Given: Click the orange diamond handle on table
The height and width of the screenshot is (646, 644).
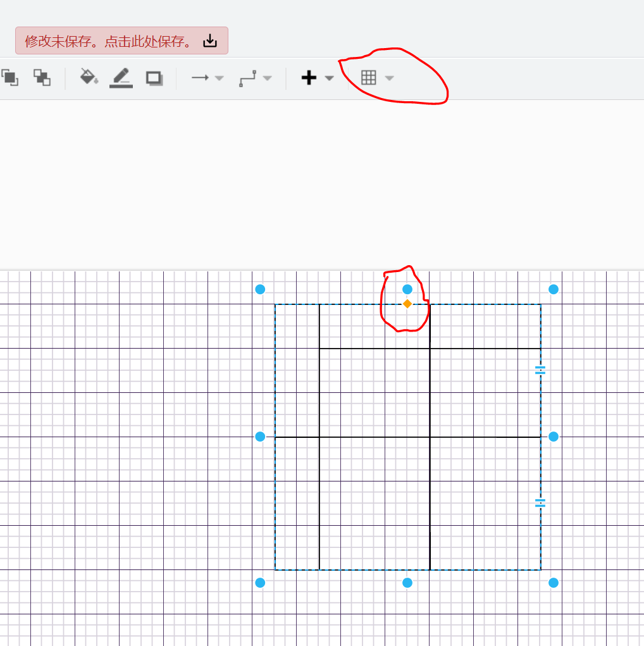Looking at the screenshot, I should pos(407,304).
